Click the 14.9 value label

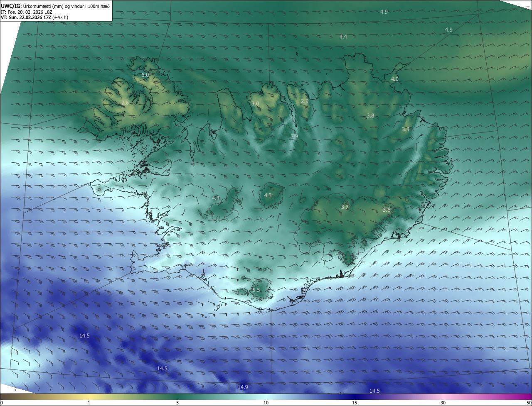coord(243,387)
